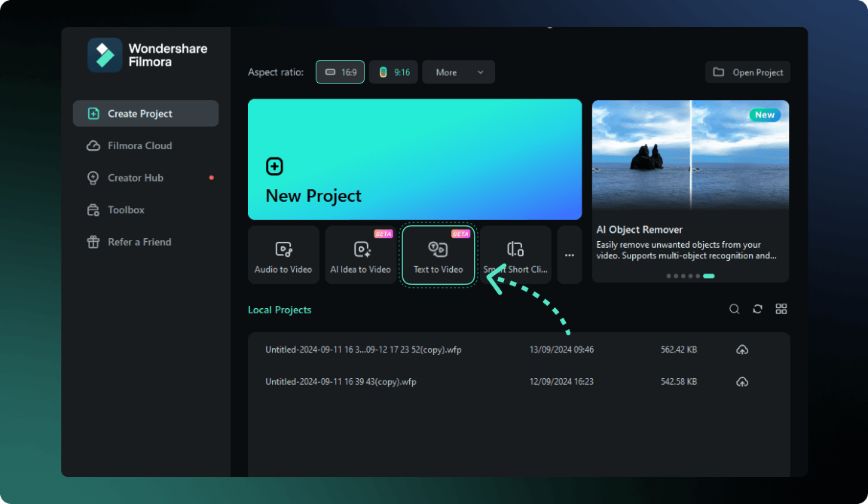Jump to first carousel dot
The height and width of the screenshot is (504, 868).
coord(668,276)
